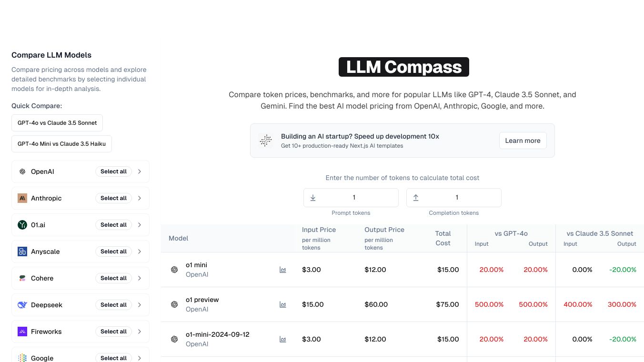Select all OpenAI models

coord(113,171)
